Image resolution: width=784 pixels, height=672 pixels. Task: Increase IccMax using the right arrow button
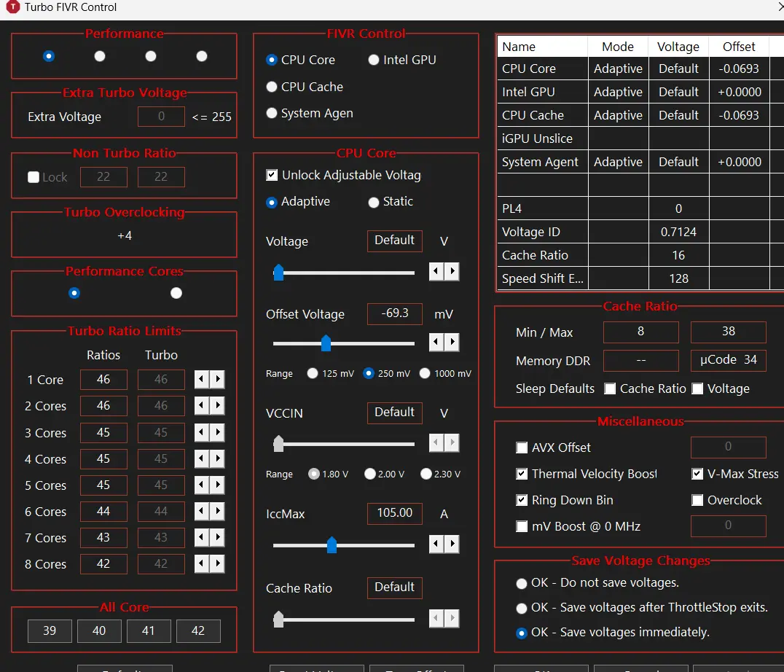(452, 544)
